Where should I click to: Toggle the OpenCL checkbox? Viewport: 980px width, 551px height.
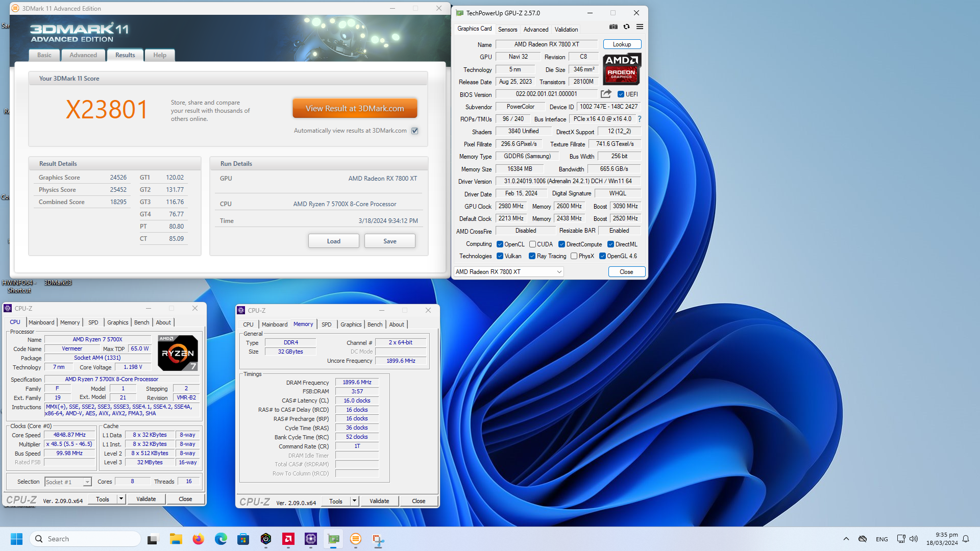pyautogui.click(x=500, y=244)
